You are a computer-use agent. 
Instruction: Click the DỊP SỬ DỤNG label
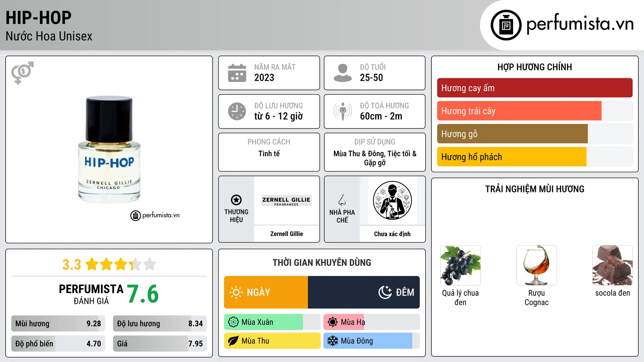click(x=375, y=142)
